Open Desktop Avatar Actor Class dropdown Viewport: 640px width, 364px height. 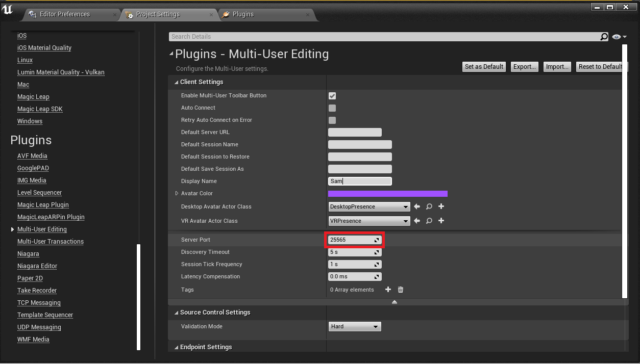369,206
